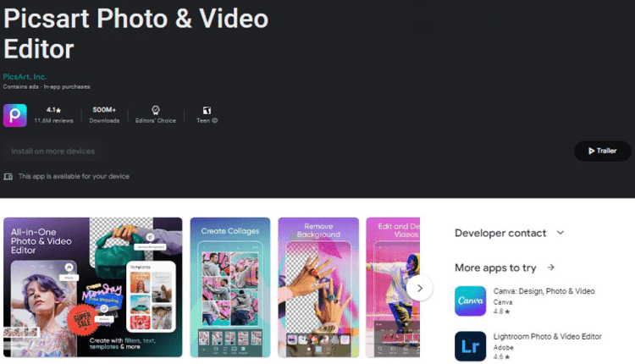Play the Trailer video
The image size is (635, 364).
(602, 151)
